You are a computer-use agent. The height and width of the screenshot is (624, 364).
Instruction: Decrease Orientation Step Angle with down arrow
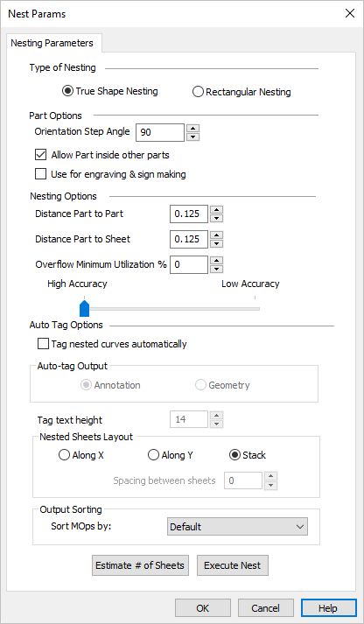click(193, 137)
